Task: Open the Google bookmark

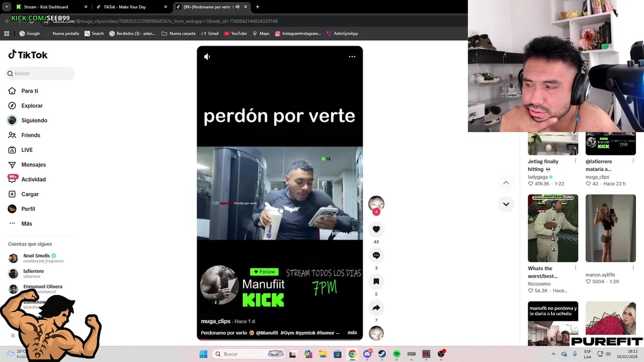Action: [x=30, y=34]
